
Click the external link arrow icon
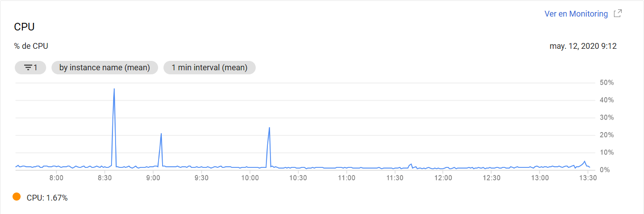click(x=618, y=13)
